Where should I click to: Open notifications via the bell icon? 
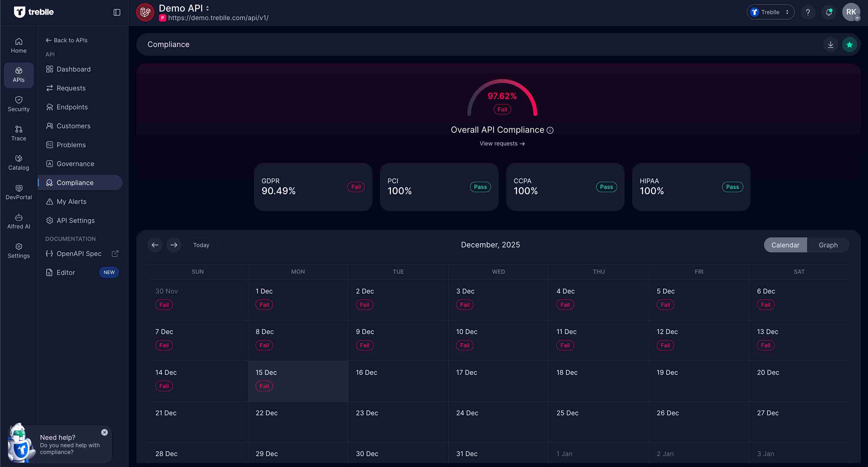(x=829, y=12)
